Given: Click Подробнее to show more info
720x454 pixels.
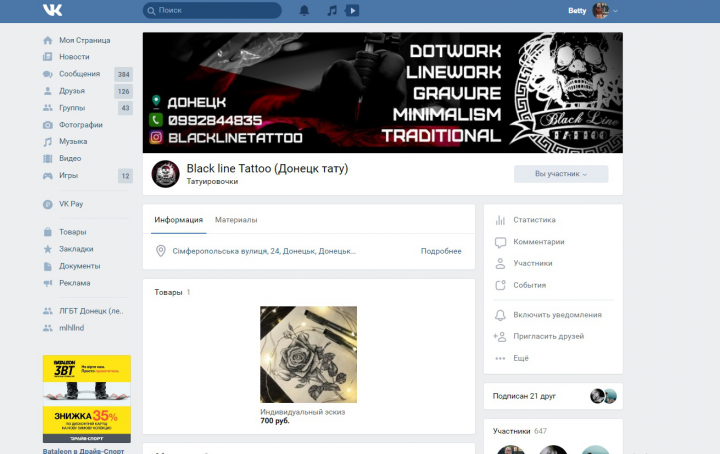Looking at the screenshot, I should 441,251.
